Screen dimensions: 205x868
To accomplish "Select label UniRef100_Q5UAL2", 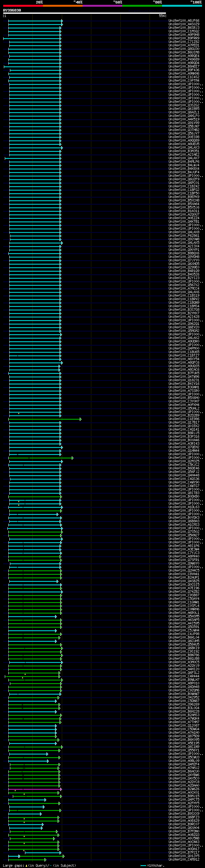I will 184,409.
